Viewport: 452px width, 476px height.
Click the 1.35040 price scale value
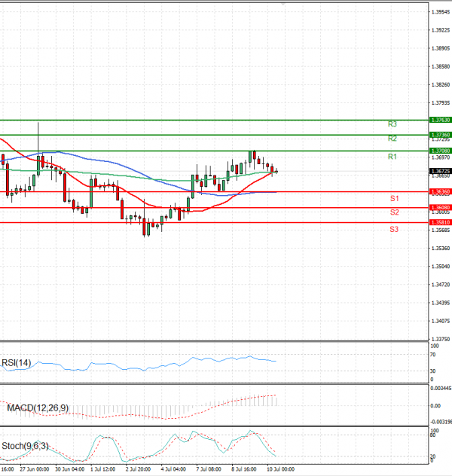[x=441, y=267]
